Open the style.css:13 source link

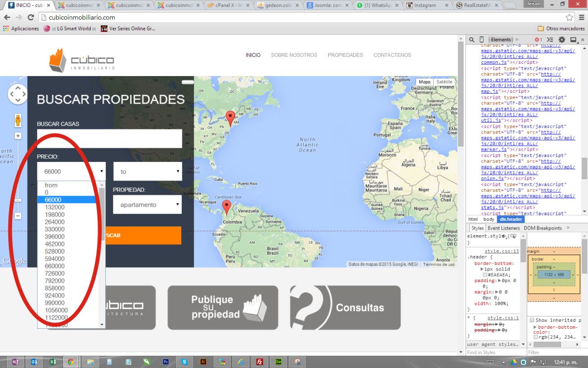click(502, 251)
